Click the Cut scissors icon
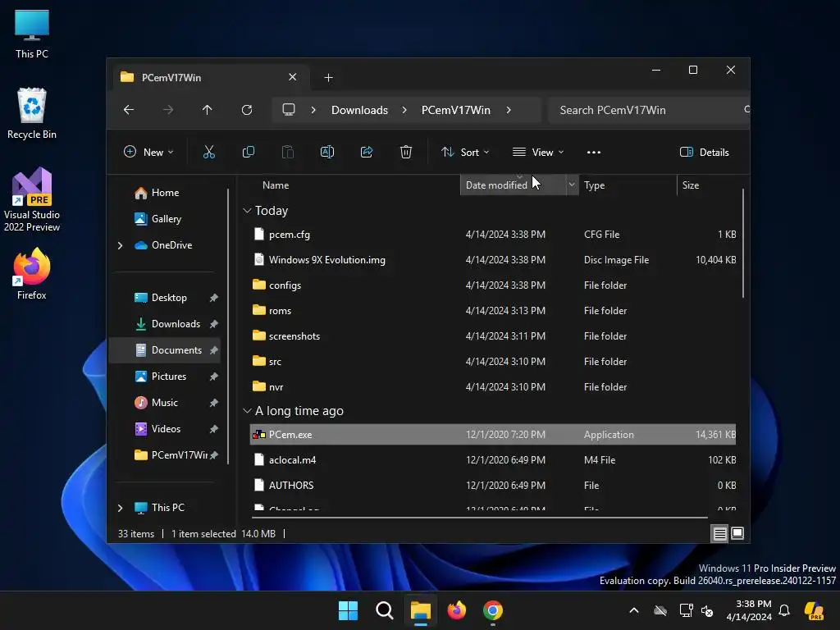This screenshot has height=630, width=840. click(209, 152)
